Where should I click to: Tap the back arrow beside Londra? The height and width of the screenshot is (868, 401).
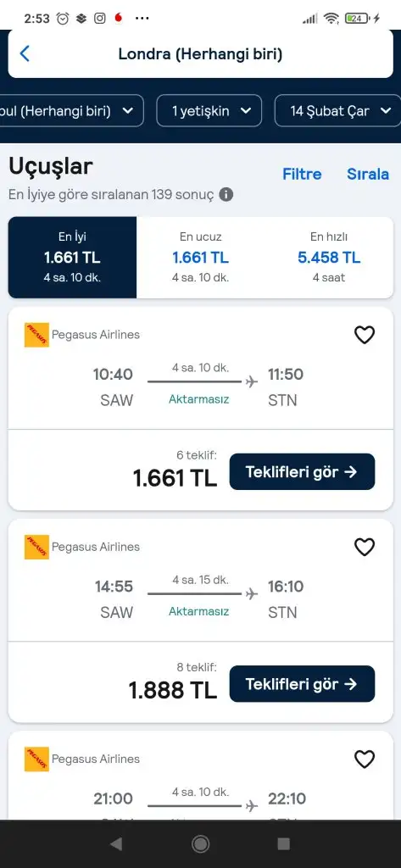(x=25, y=53)
